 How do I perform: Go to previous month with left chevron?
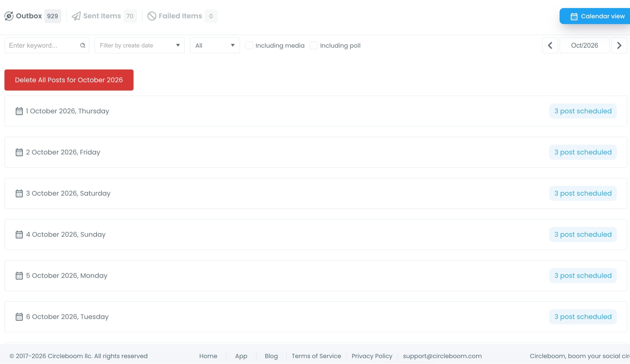(550, 45)
